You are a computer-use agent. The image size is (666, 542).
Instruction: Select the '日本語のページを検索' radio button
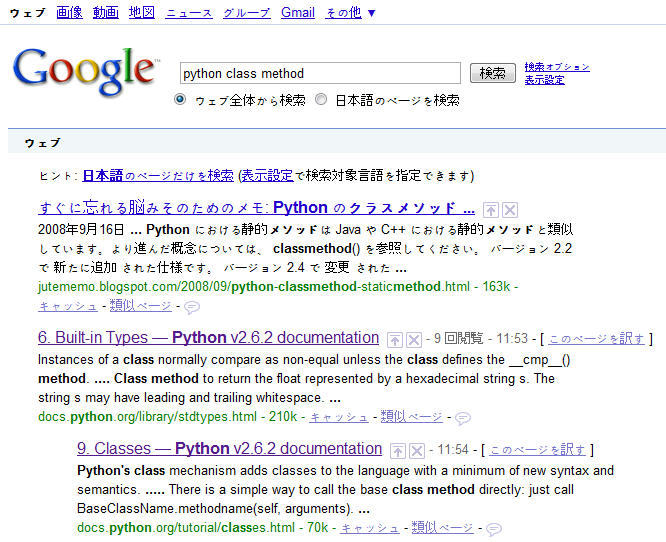321,100
